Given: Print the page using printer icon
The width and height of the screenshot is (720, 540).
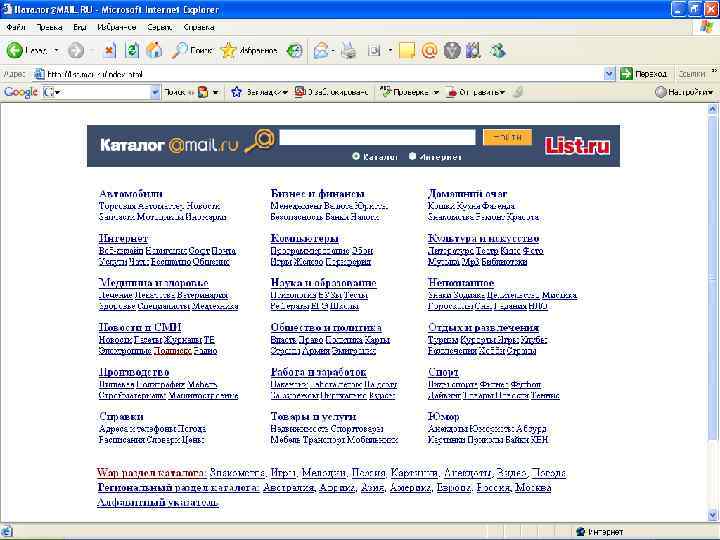Looking at the screenshot, I should 349,51.
